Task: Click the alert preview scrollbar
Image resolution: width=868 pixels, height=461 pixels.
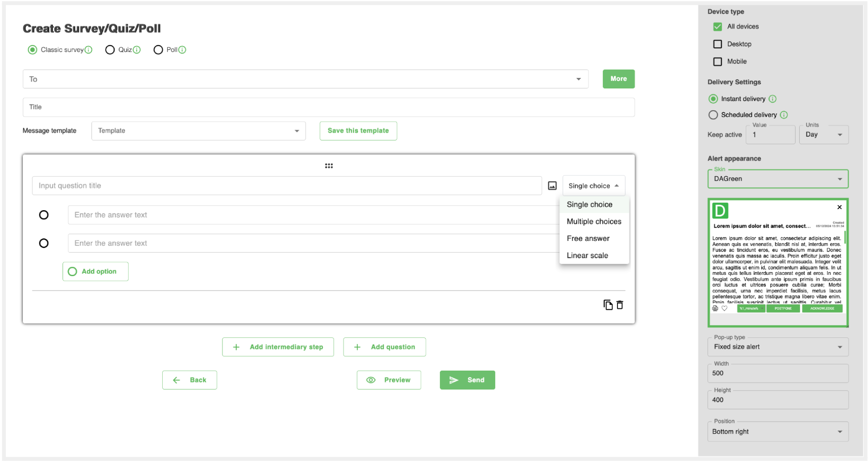Action: point(845,237)
